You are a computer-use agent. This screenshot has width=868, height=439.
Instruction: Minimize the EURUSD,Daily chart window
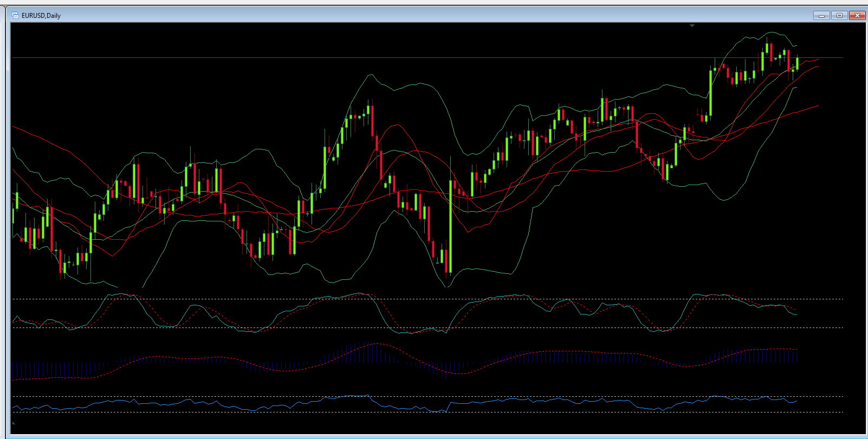tap(821, 15)
